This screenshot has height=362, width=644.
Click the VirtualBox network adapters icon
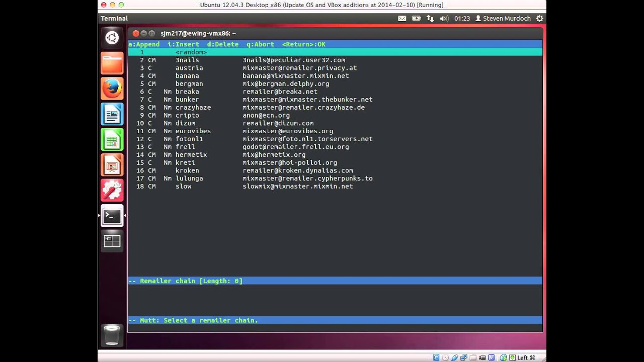(463, 357)
